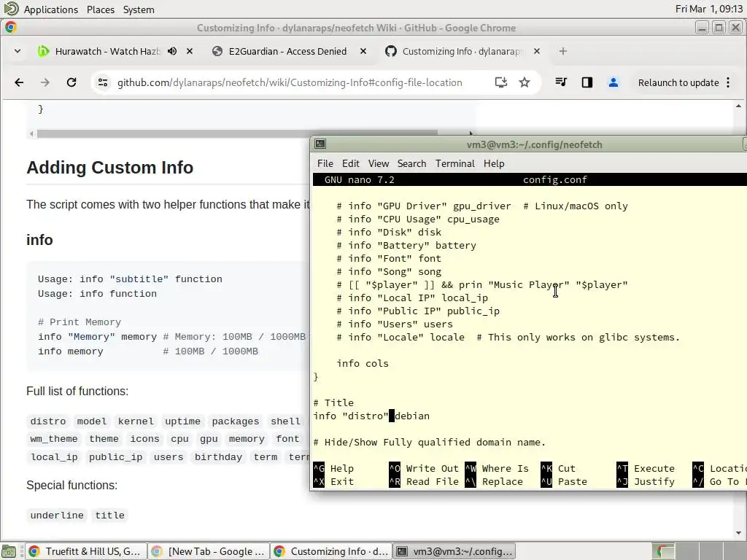
Task: Select the vm3@vm3 terminal taskbar button
Action: 455,551
